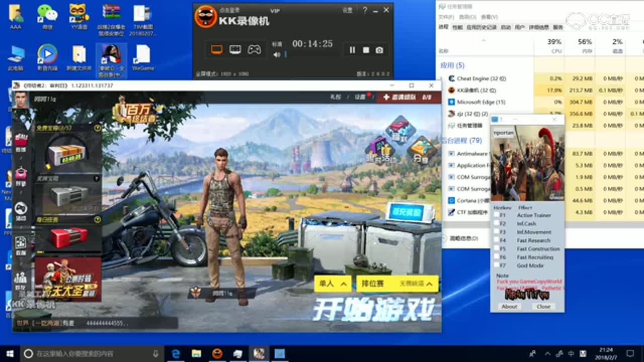
Task: Open File Explorer from taskbar
Action: [196, 353]
